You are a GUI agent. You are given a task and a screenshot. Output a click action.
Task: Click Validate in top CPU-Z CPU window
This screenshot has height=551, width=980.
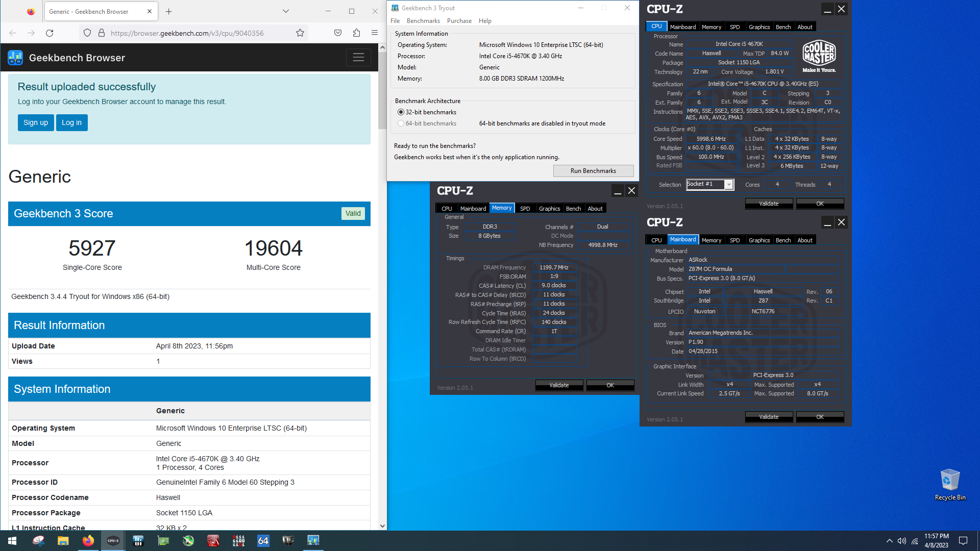769,204
